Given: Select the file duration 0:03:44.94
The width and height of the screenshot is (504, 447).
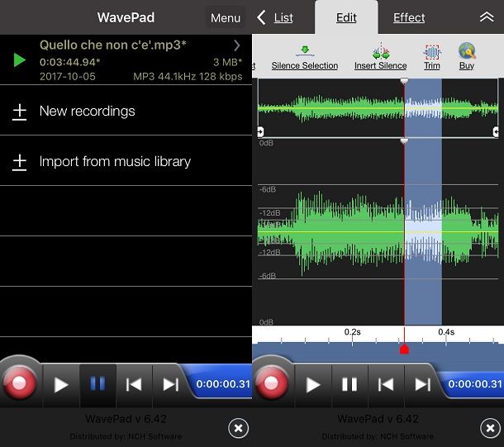Looking at the screenshot, I should pos(70,62).
